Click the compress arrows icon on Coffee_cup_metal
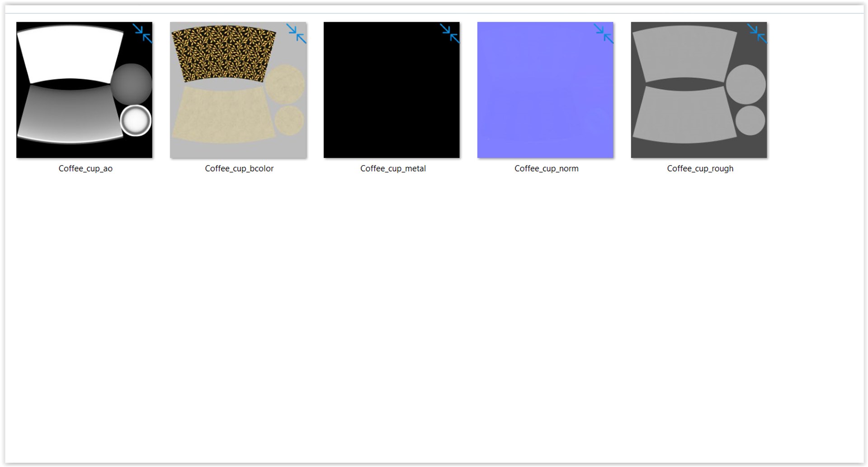The width and height of the screenshot is (868, 467). (450, 33)
